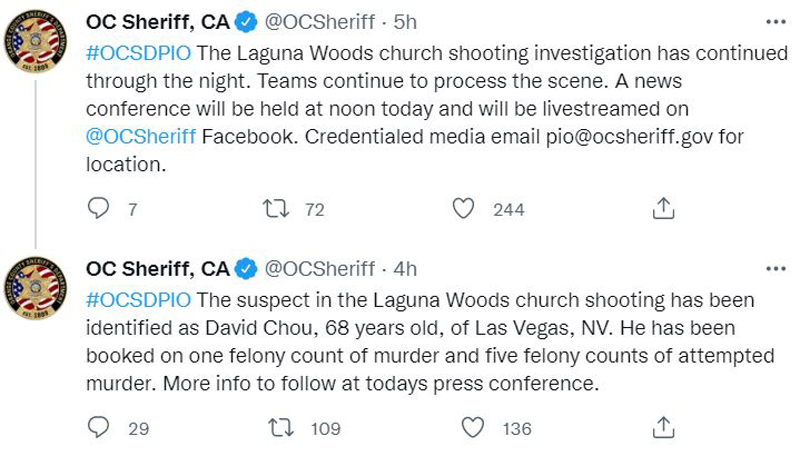Image resolution: width=800 pixels, height=456 pixels.
Task: Share the suspect identification tweet
Action: pyautogui.click(x=663, y=427)
